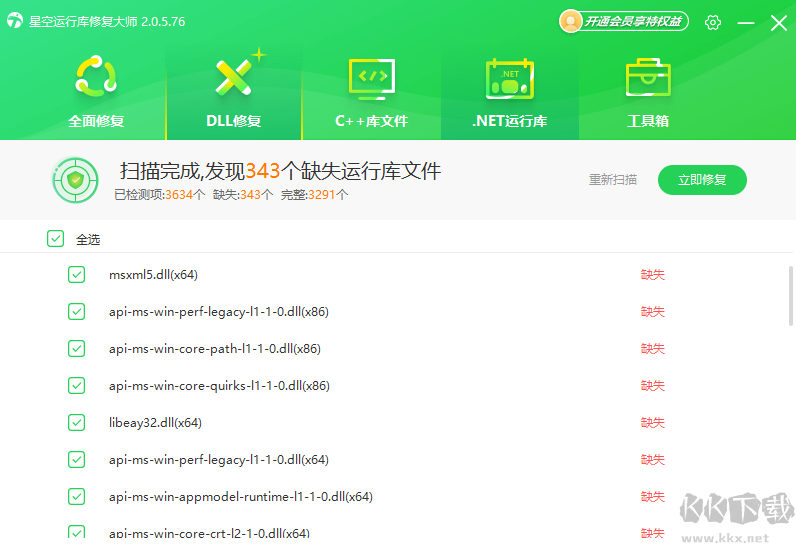Select the DLL修复 crossed tools icon
796x545 pixels.
(x=234, y=77)
